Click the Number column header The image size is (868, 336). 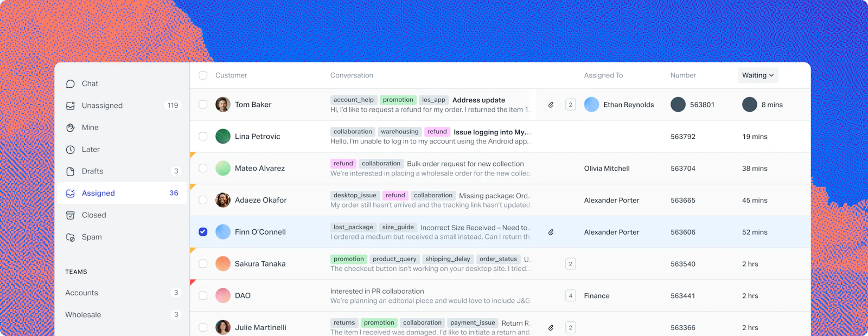coord(683,75)
